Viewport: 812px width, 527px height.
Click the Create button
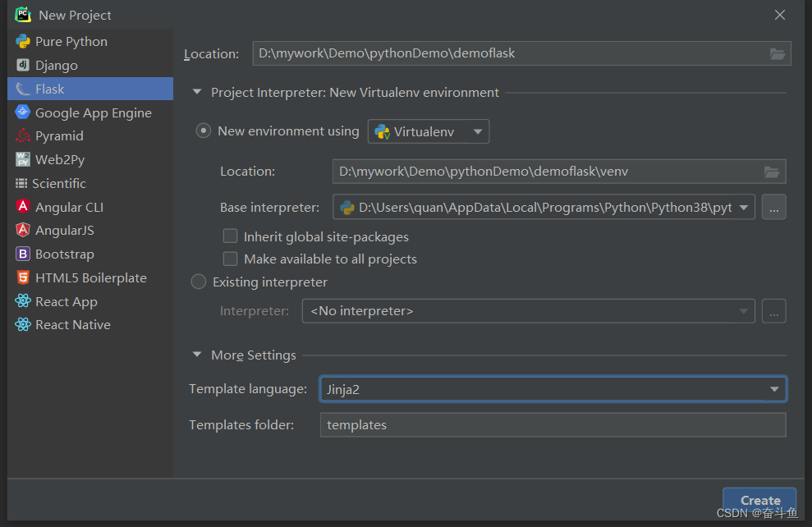coord(759,501)
